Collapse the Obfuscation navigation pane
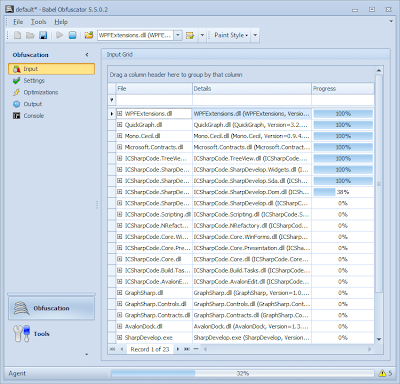The width and height of the screenshot is (400, 384). [x=87, y=55]
